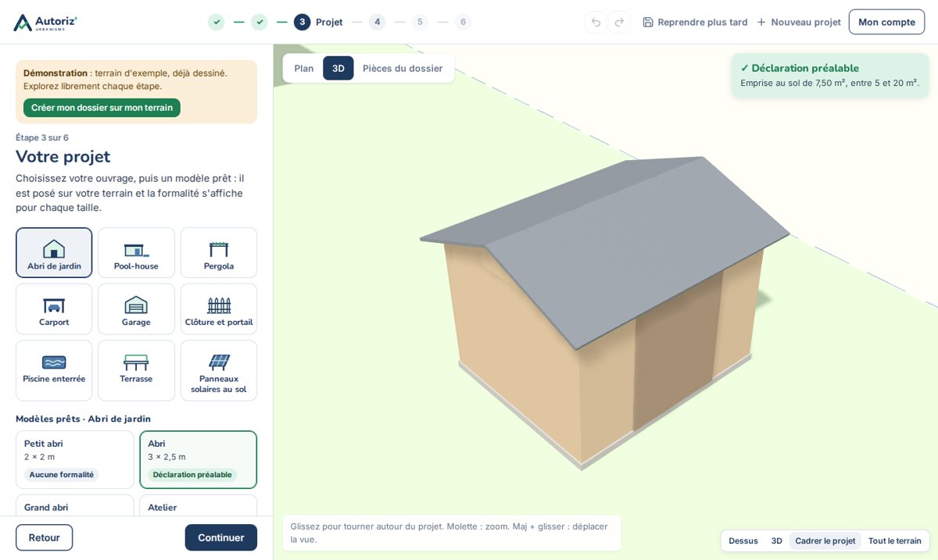Select the Terrasse structure type
This screenshot has width=938, height=560.
coord(136,370)
